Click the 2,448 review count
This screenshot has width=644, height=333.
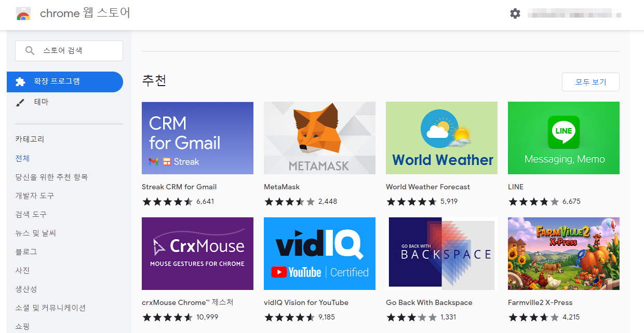328,201
